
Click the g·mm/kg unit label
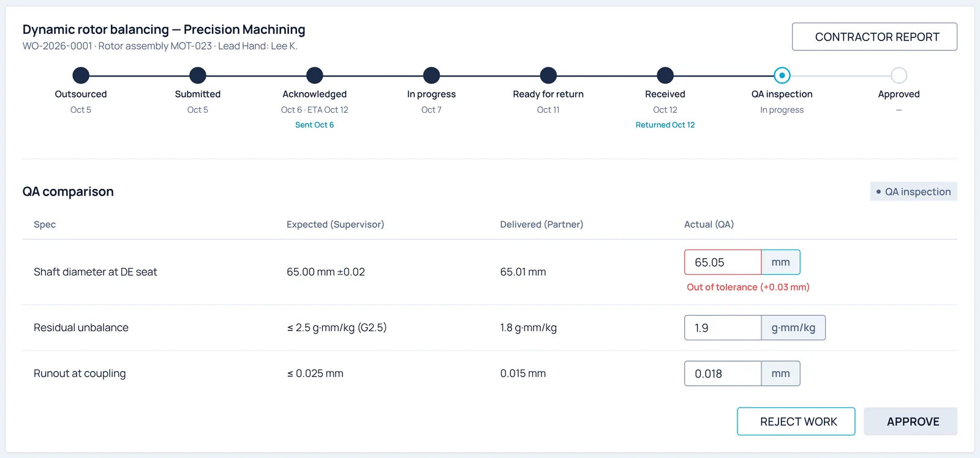793,328
